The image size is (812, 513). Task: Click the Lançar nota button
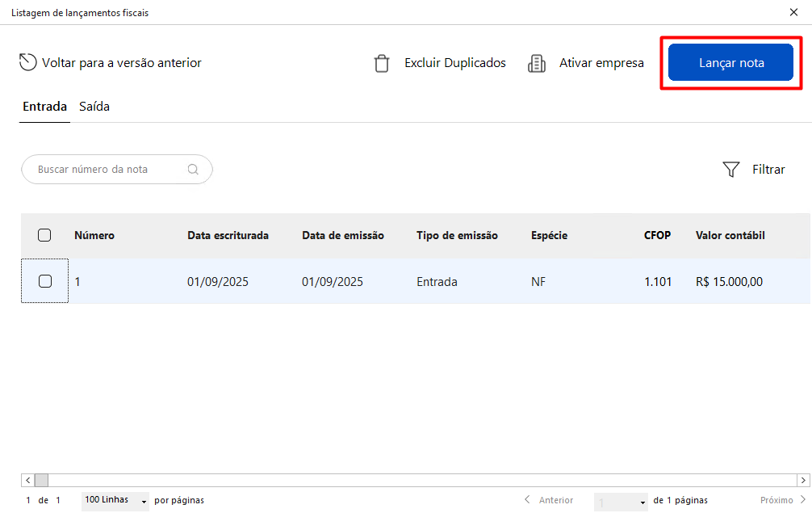coord(730,63)
